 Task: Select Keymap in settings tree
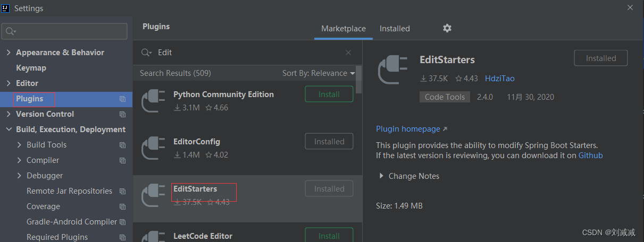click(x=31, y=68)
